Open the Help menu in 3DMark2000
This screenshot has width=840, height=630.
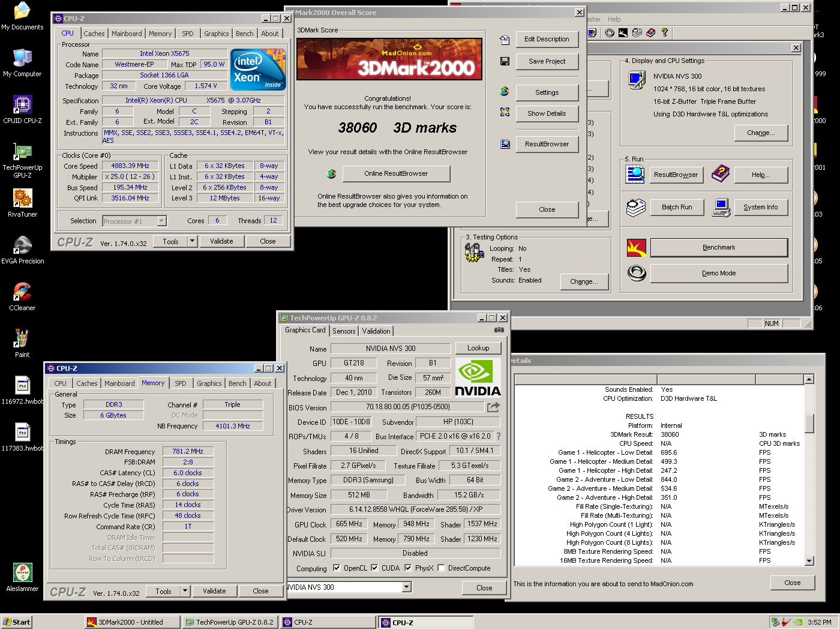point(614,19)
